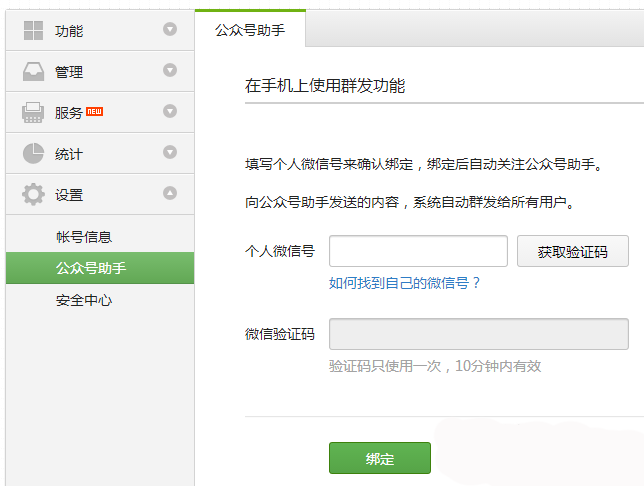Click the red NEW badge beside 服务

pyautogui.click(x=95, y=111)
